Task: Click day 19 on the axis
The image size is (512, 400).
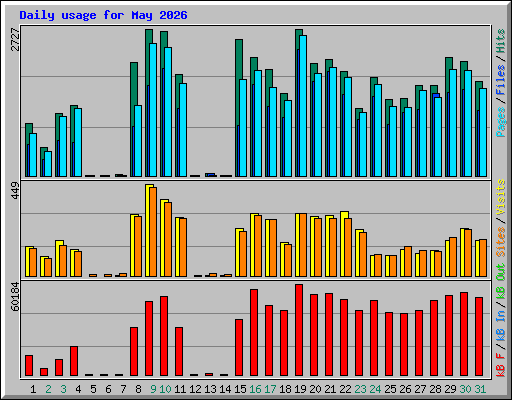Action: 300,389
